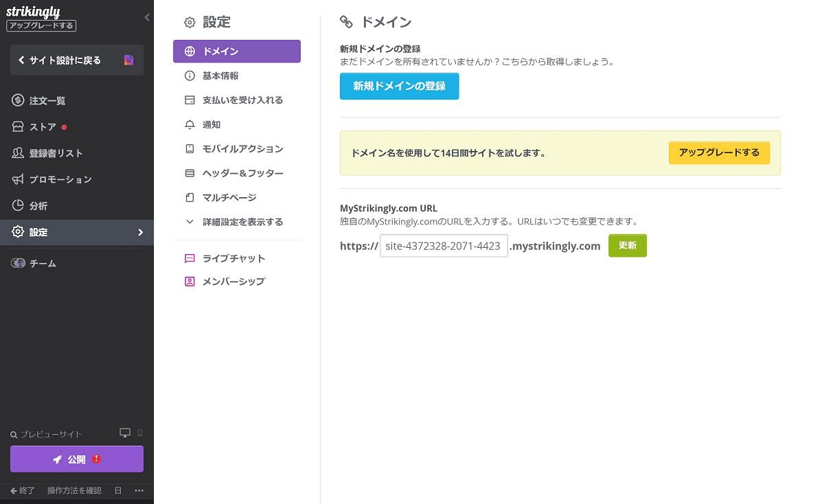Click the 支払いを受け入れる card icon
Viewport: 824px width, 504px height.
click(x=190, y=100)
